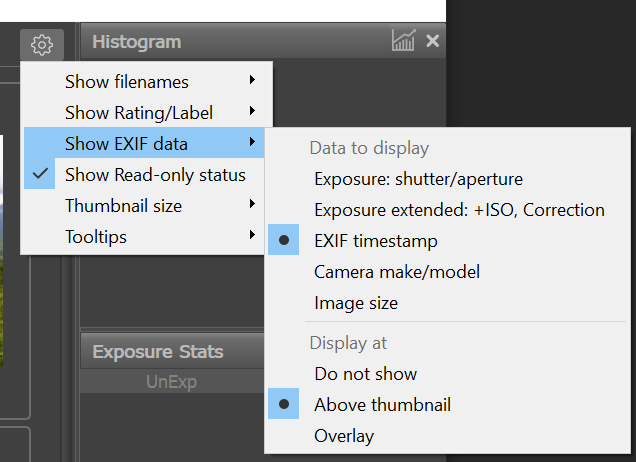Click the Exposure Stats panel header
The image size is (636, 462).
coord(158,352)
